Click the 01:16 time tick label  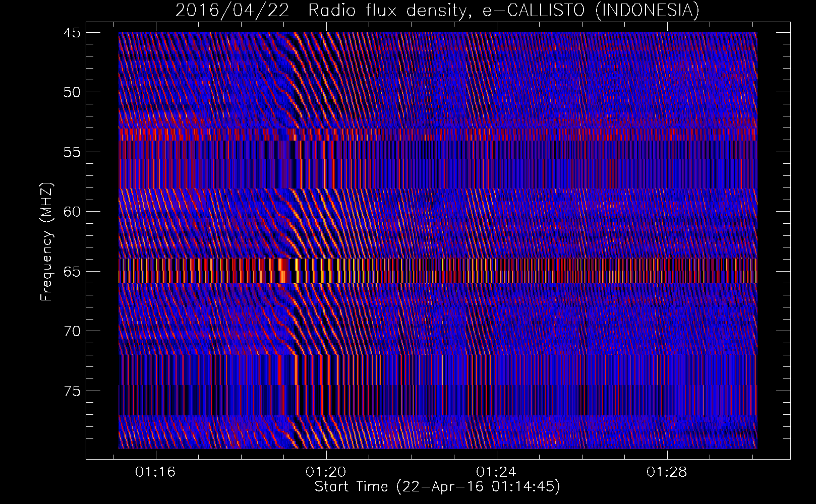click(155, 472)
